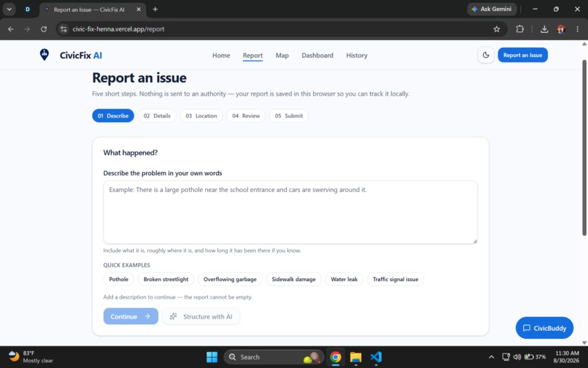Choose the Broken streetlight quick example
The width and height of the screenshot is (588, 368).
pyautogui.click(x=166, y=279)
